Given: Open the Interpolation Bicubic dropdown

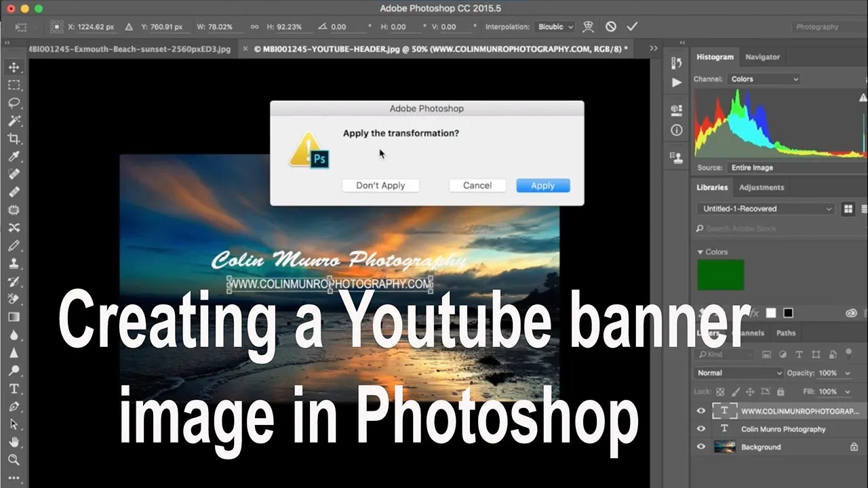Looking at the screenshot, I should [555, 27].
